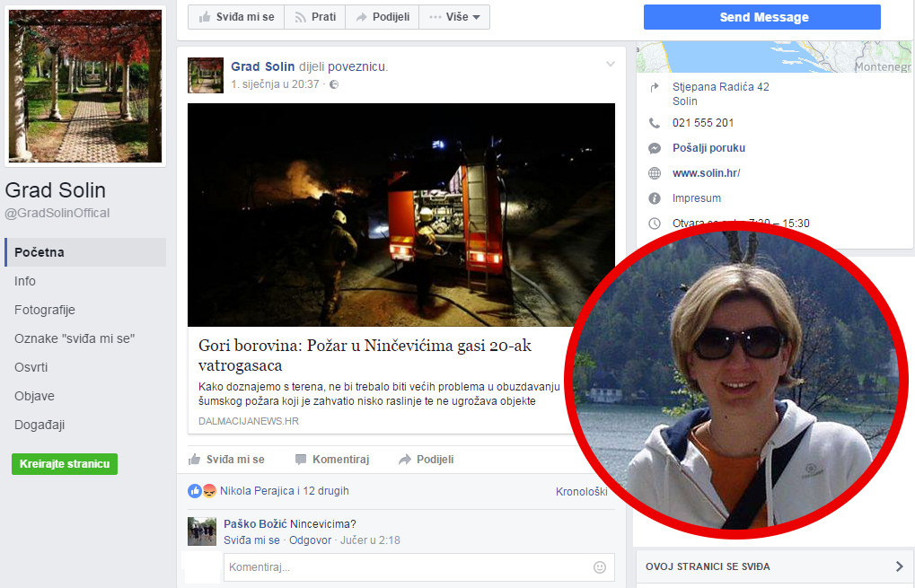Open the Fotografije tab in sidebar

(x=45, y=310)
